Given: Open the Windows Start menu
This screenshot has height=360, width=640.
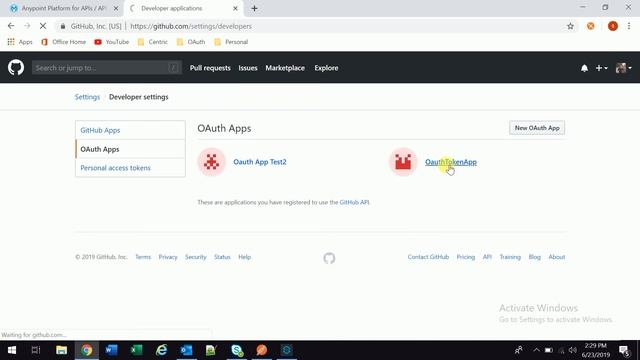Looking at the screenshot, I should [12, 350].
